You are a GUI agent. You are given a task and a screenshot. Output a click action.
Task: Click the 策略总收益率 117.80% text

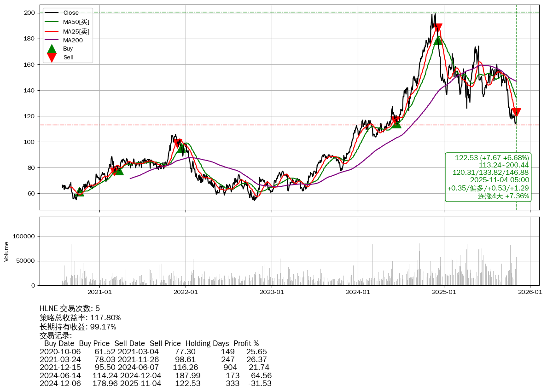(x=80, y=318)
